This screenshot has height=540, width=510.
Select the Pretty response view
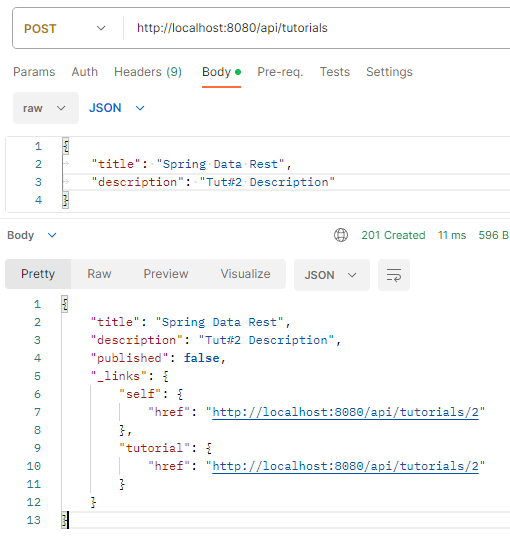tap(38, 274)
